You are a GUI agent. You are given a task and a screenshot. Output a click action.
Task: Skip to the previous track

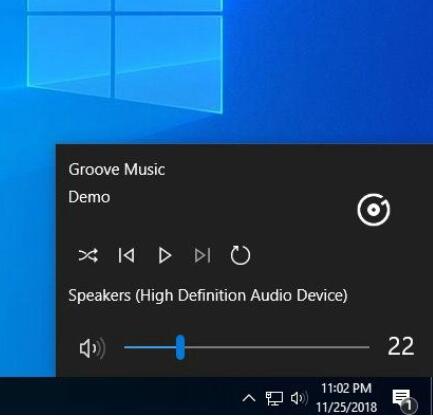point(127,256)
